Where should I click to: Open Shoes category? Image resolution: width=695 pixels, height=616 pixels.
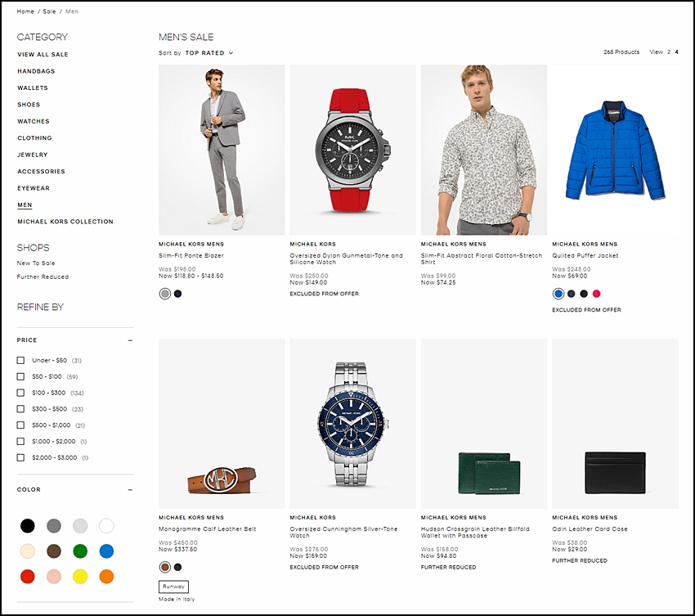coord(29,105)
